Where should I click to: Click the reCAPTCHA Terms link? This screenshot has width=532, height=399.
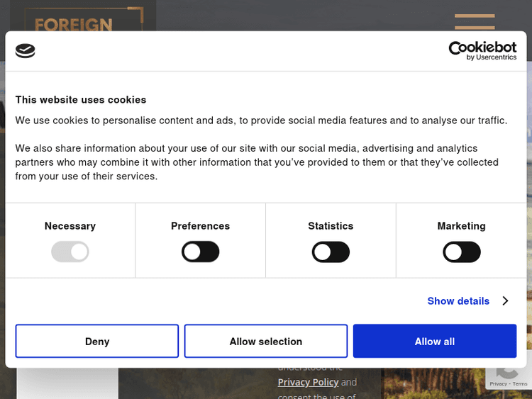[x=520, y=384]
